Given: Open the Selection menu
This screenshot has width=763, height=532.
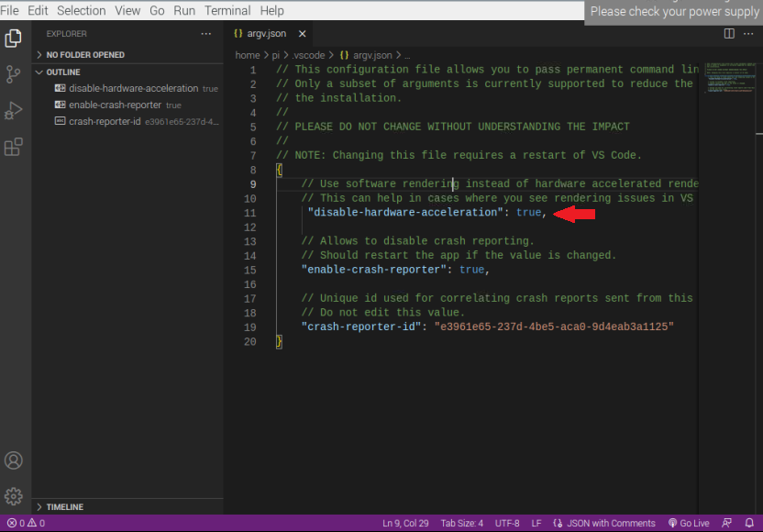Looking at the screenshot, I should coord(81,10).
